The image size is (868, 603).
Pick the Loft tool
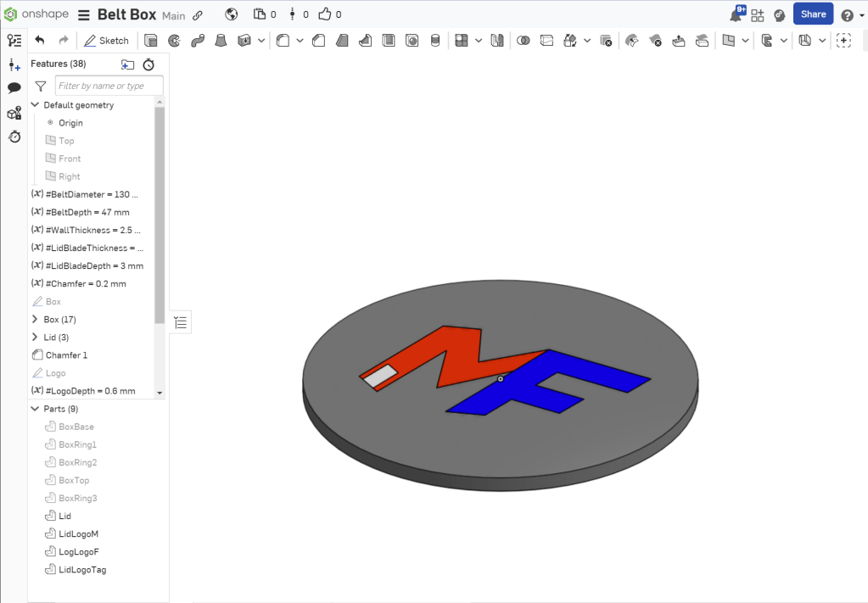click(x=221, y=40)
